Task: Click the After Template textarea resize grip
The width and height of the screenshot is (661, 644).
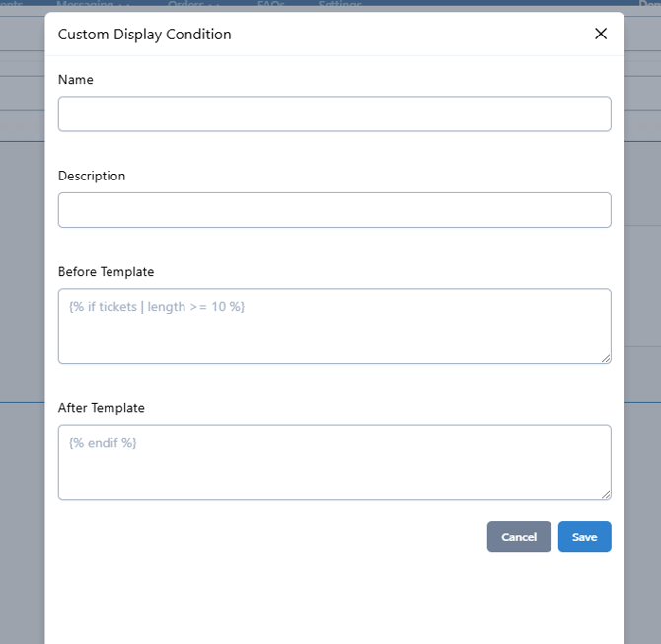Action: pyautogui.click(x=606, y=494)
